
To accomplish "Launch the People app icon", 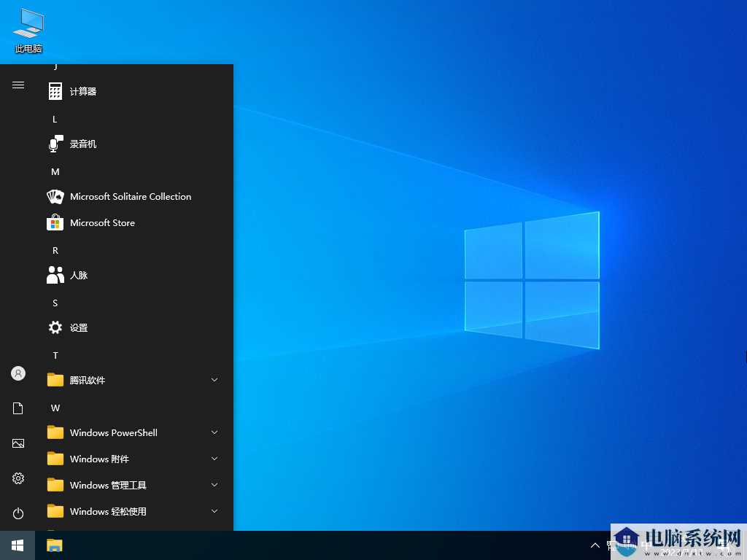I will 55,275.
